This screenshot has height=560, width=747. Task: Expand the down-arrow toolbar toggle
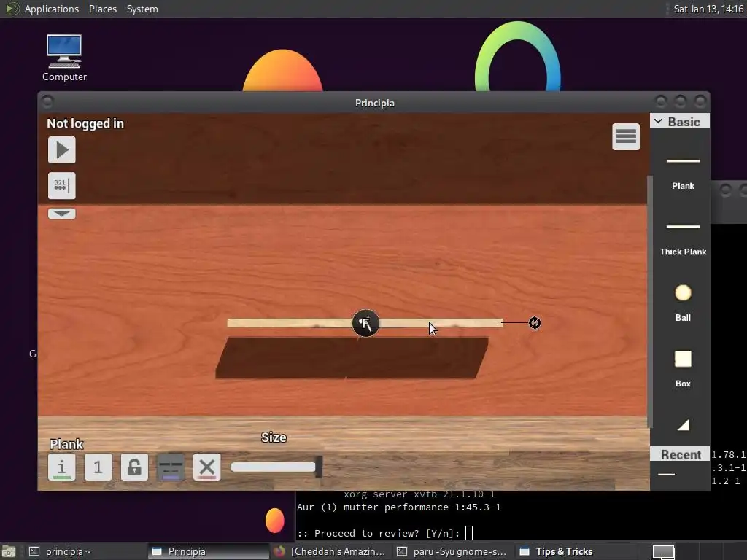[x=62, y=214]
